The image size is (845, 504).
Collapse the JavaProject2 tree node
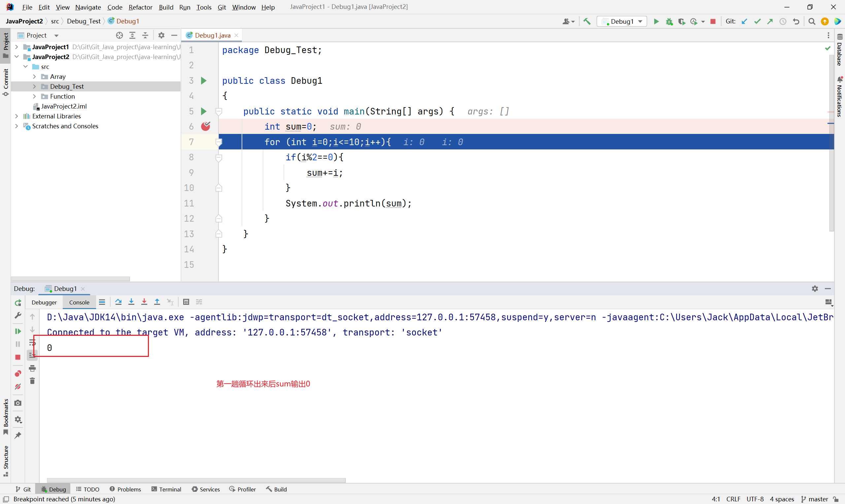pyautogui.click(x=16, y=57)
